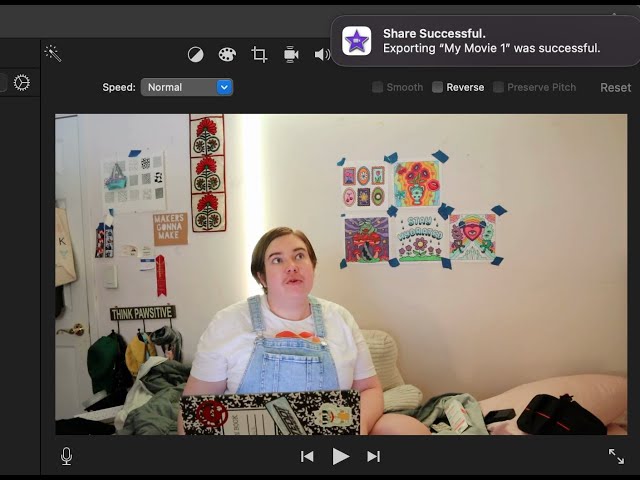Open the Speed dropdown set to Normal
The image size is (640, 480).
[187, 87]
